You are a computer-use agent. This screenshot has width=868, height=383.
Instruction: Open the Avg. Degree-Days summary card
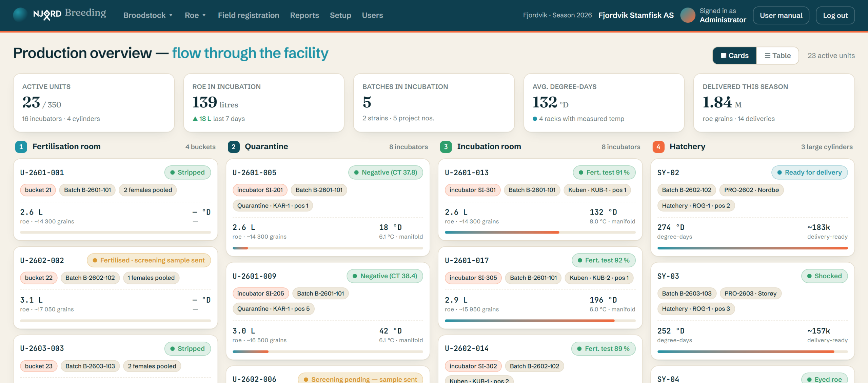604,103
